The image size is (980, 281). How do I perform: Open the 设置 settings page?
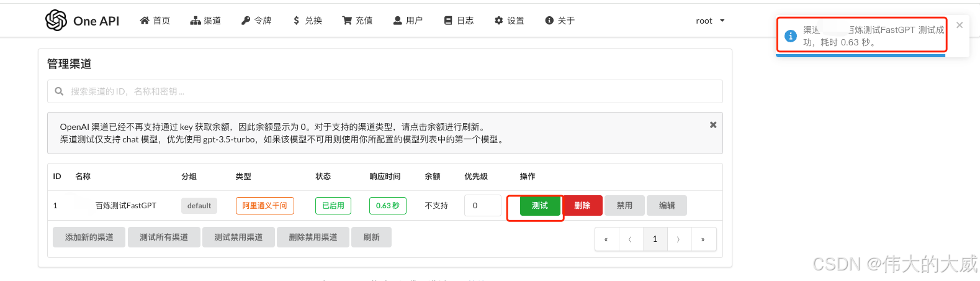510,21
